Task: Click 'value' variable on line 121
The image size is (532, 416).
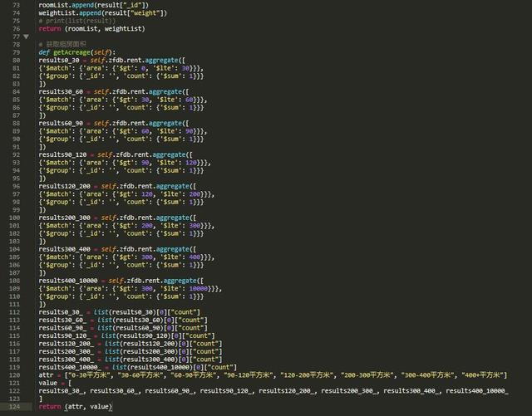Action: pyautogui.click(x=48, y=383)
